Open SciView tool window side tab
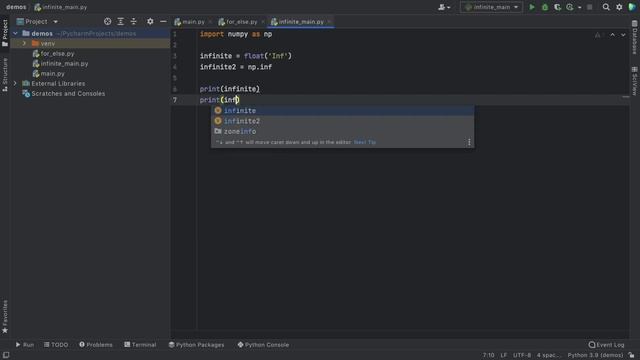640x360 pixels. click(x=635, y=81)
